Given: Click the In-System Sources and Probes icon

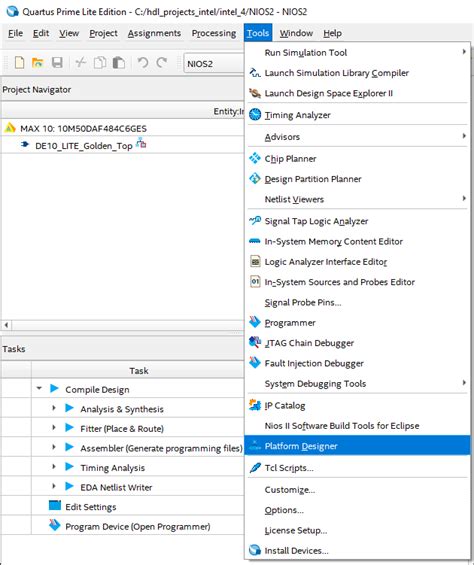Looking at the screenshot, I should pyautogui.click(x=255, y=281).
